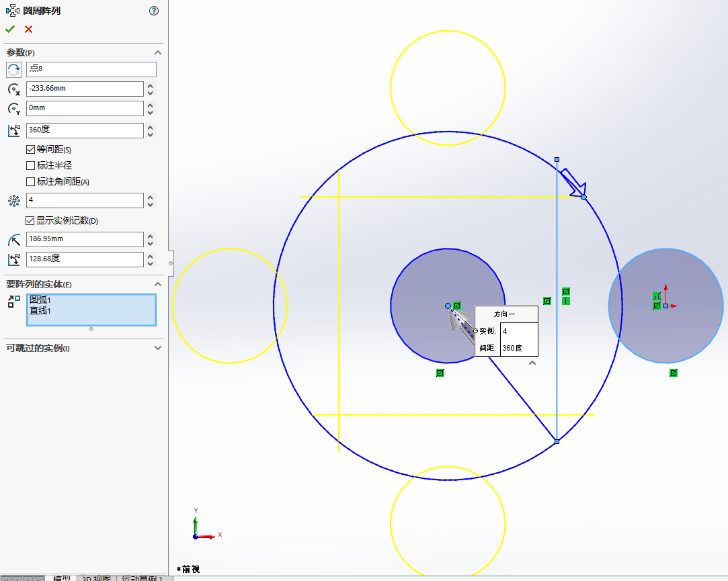Increase the -233.66mm center X value
Screen dimensions: 728x581
(x=151, y=85)
